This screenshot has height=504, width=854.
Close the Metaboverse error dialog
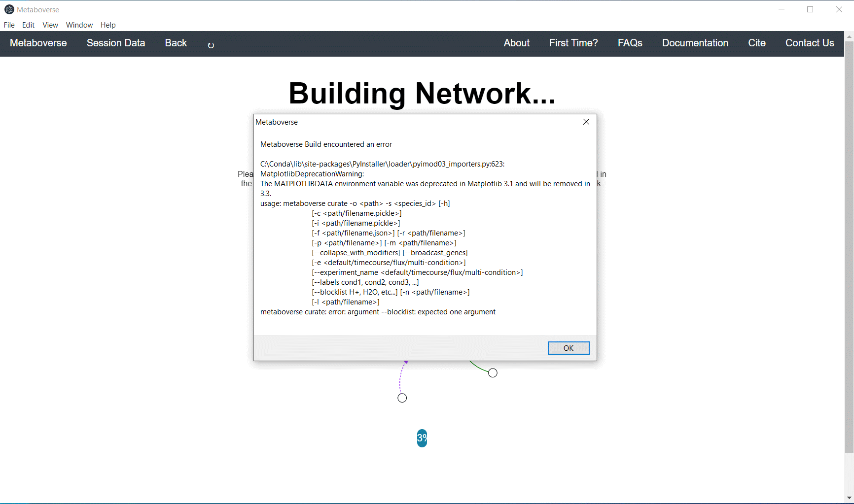[586, 122]
